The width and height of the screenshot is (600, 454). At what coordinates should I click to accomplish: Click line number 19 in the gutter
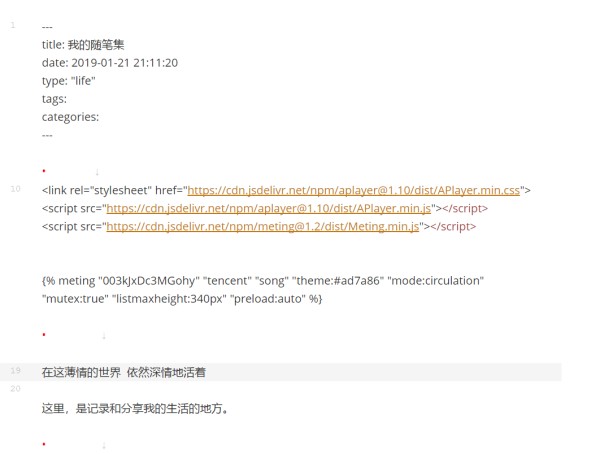point(15,371)
